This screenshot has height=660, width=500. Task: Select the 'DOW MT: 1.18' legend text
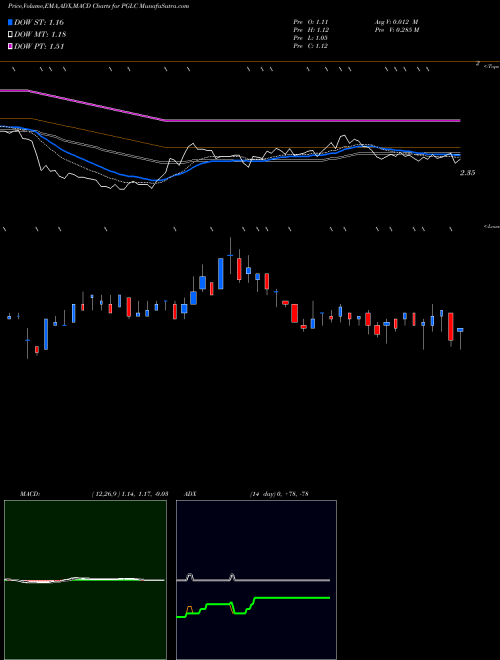pyautogui.click(x=40, y=35)
